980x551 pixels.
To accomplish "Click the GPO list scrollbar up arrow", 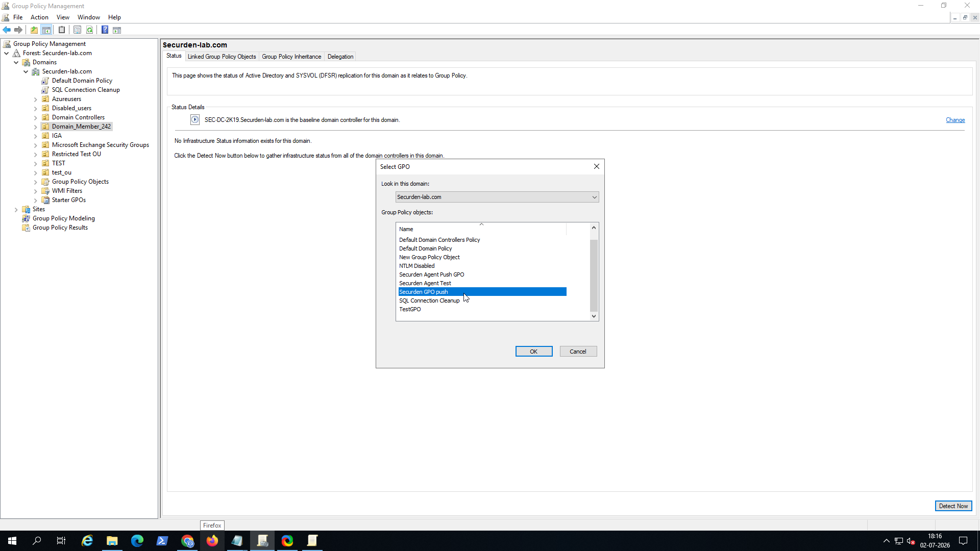I will click(594, 228).
